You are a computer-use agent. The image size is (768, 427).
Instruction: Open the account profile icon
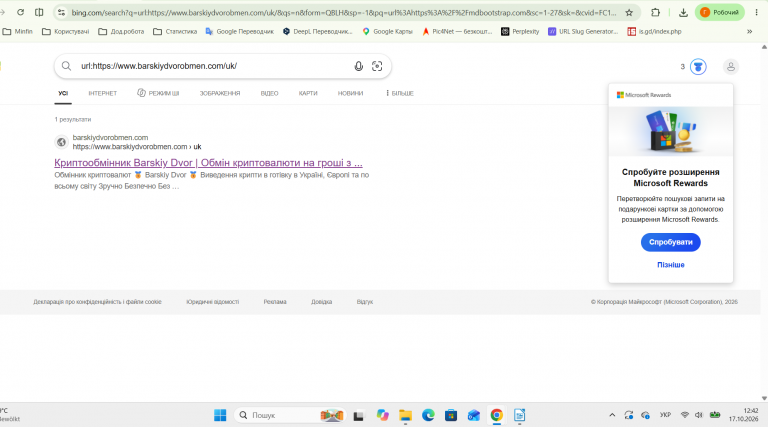coord(731,67)
